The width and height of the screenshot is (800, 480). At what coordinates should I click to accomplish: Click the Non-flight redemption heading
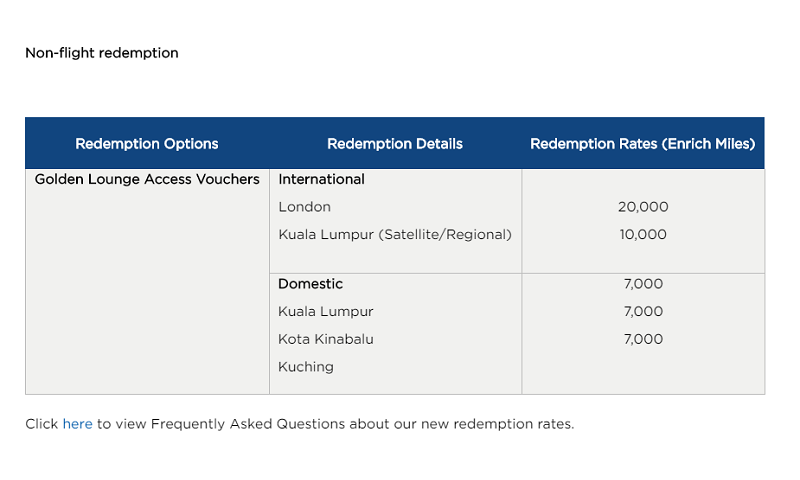point(102,53)
